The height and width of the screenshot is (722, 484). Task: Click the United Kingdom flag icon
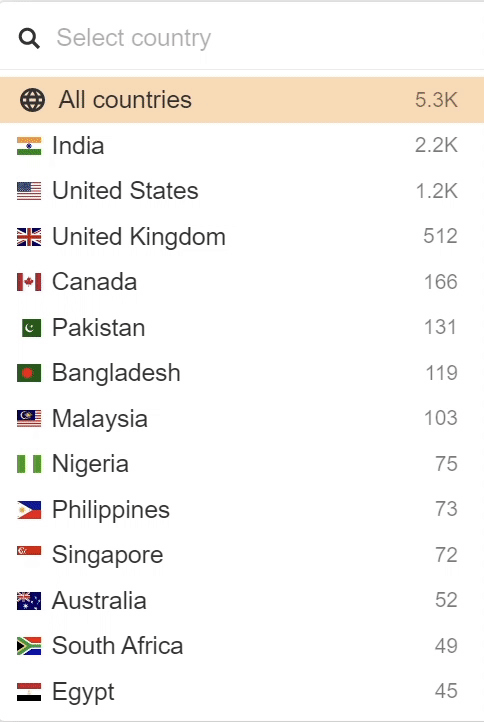pyautogui.click(x=29, y=237)
